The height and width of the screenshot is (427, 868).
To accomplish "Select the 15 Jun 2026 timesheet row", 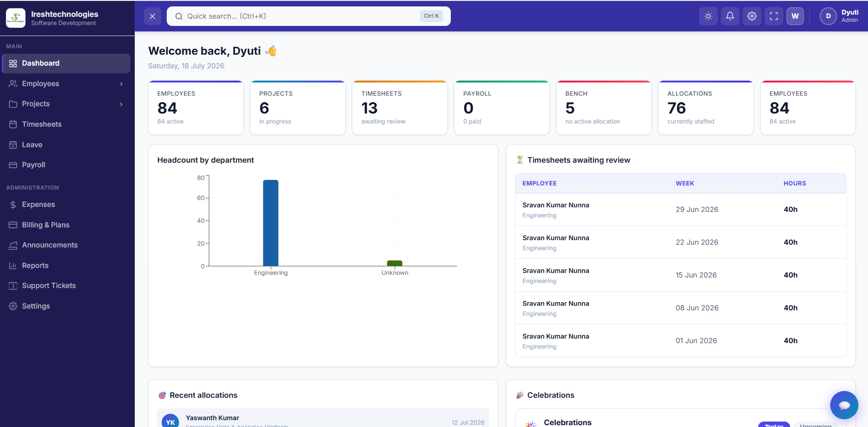I will pos(681,275).
